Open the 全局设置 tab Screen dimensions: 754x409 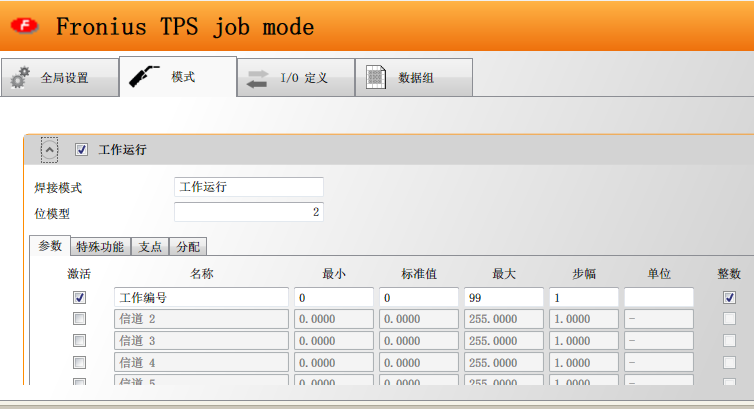(x=60, y=77)
